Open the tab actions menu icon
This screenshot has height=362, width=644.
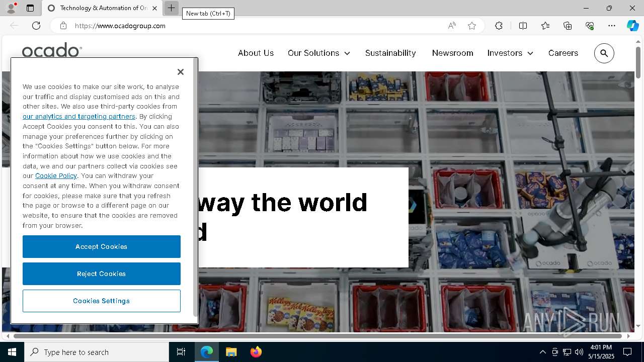[30, 8]
